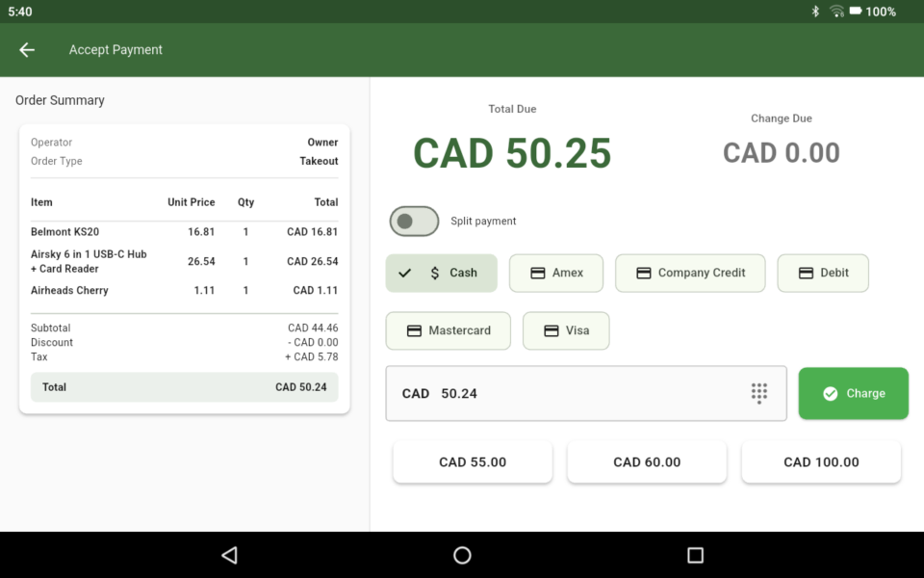924x578 pixels.
Task: Tap the Android back navigation triangle
Action: [x=229, y=555]
